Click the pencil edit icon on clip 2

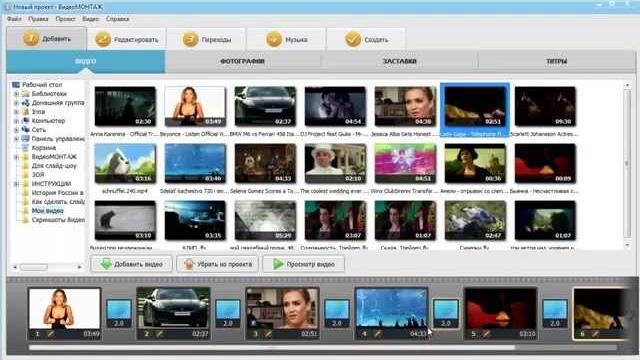coord(159,334)
